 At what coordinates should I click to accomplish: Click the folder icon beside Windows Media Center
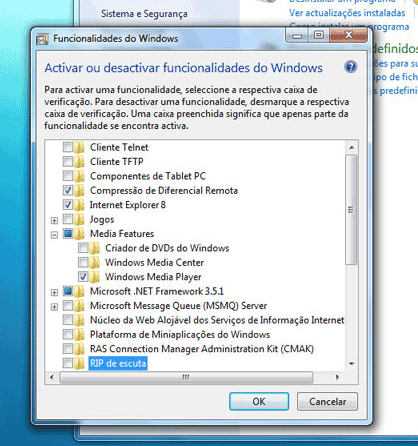coord(95,262)
